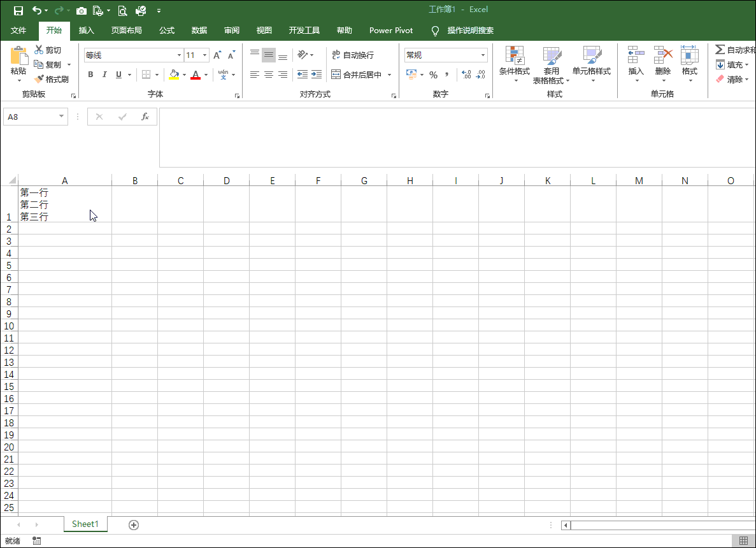The image size is (756, 548).
Task: Click the Copy (复制) icon
Action: [x=39, y=64]
